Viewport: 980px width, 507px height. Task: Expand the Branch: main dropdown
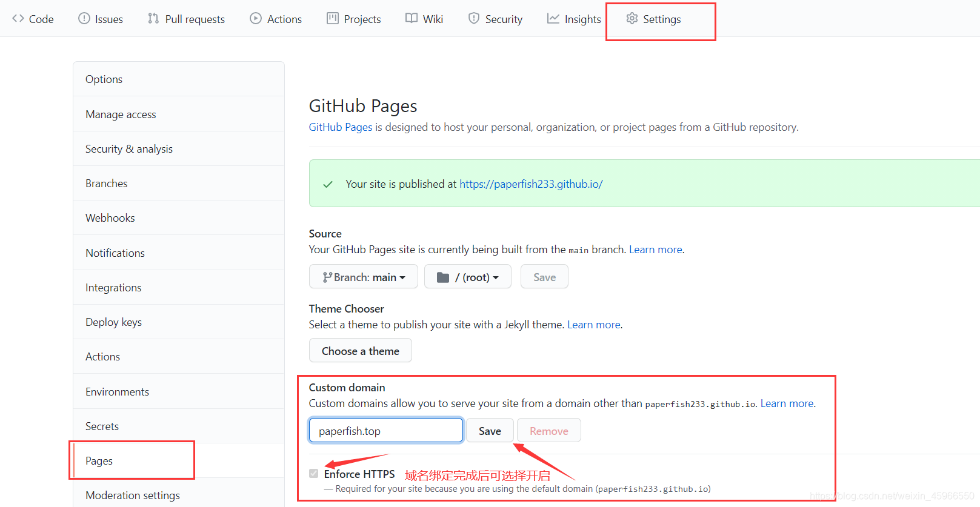364,277
